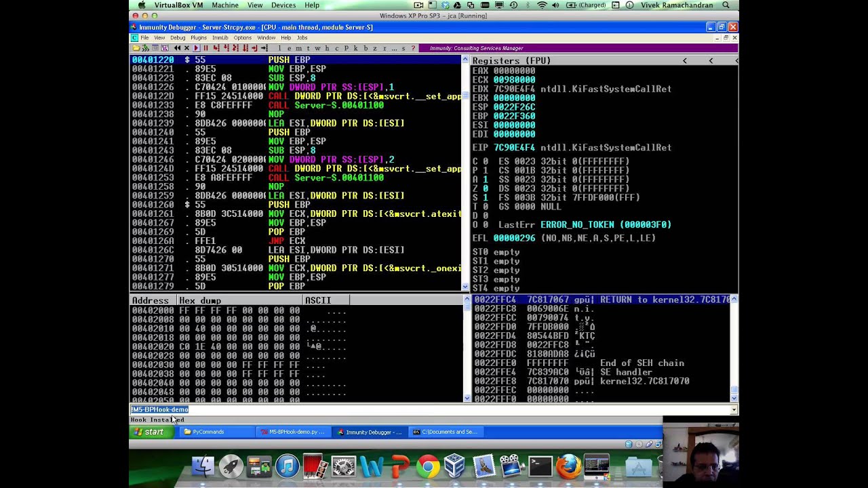Open the VirtualBox Machine menu
This screenshot has height=488, width=868.
click(225, 5)
